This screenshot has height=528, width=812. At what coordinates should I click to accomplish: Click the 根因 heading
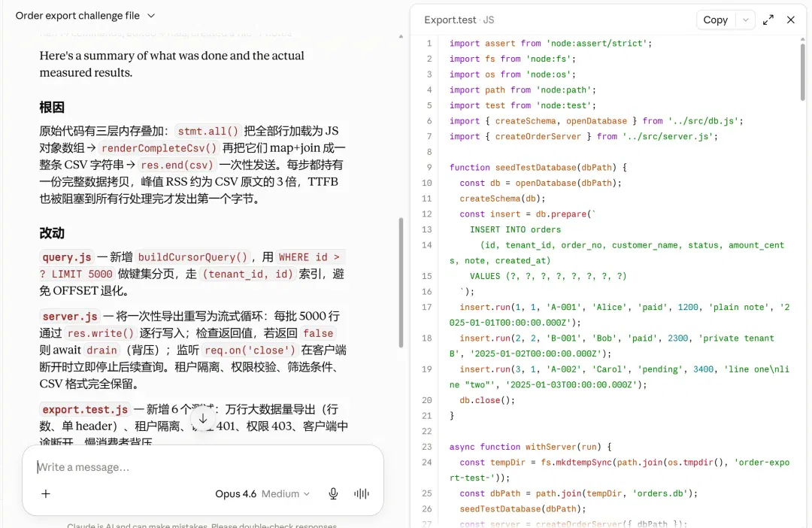point(52,108)
